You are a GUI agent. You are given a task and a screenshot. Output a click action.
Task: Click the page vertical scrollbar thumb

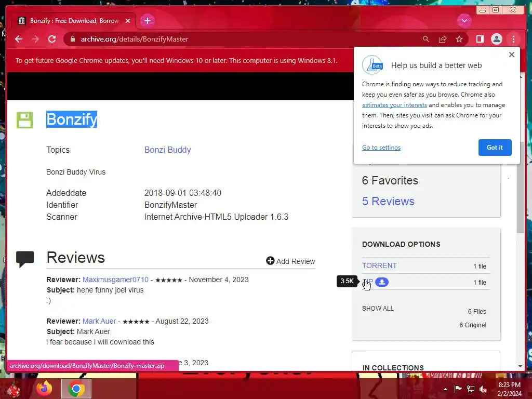pyautogui.click(x=520, y=188)
